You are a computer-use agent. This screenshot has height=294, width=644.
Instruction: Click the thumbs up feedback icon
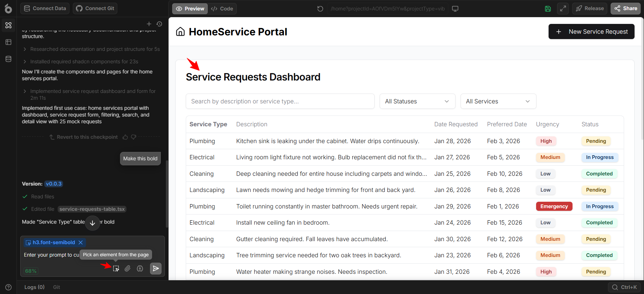125,137
